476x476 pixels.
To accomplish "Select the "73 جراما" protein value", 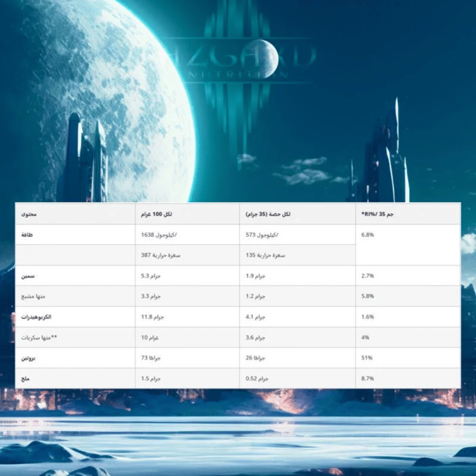I will click(151, 358).
